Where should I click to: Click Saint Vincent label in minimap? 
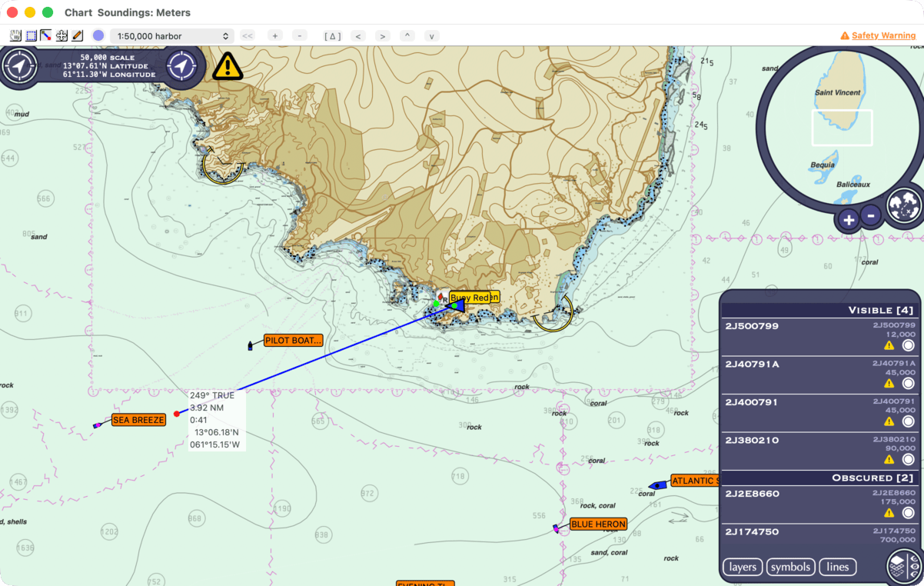[838, 93]
